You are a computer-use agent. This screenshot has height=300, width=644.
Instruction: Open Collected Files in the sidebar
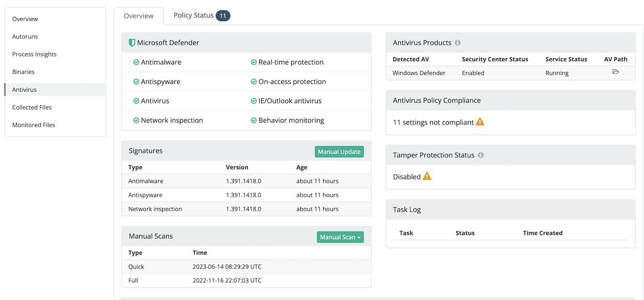pyautogui.click(x=55, y=107)
